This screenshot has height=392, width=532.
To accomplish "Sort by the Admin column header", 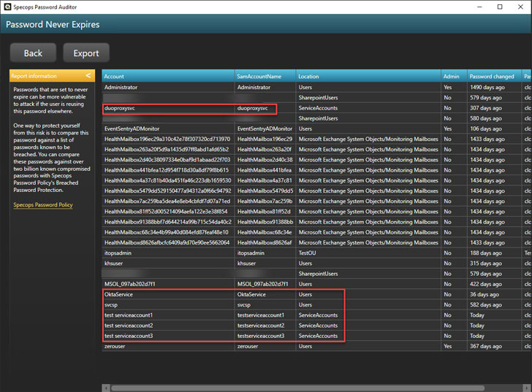I will 451,76.
